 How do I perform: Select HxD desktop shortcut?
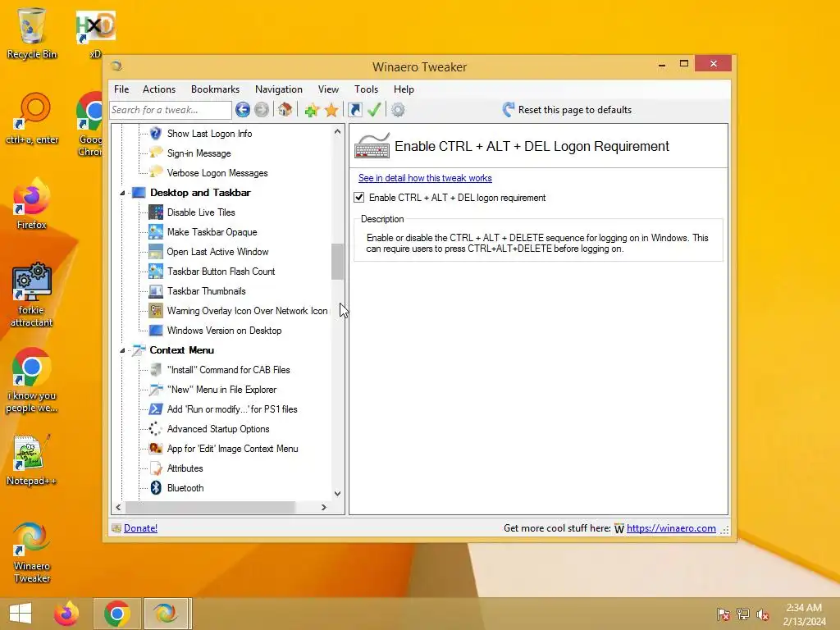tap(95, 33)
